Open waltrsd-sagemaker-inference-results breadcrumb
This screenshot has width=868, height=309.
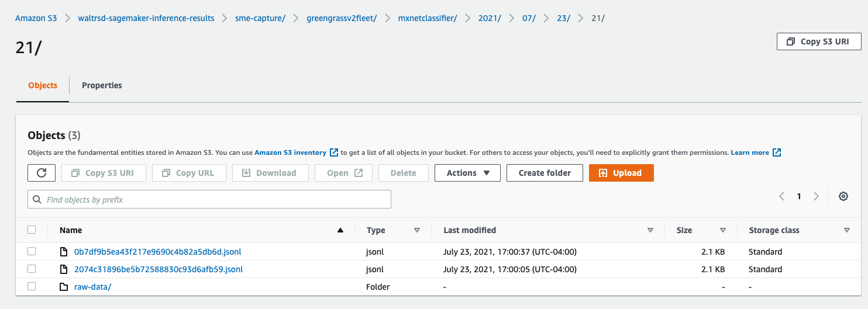pos(146,18)
